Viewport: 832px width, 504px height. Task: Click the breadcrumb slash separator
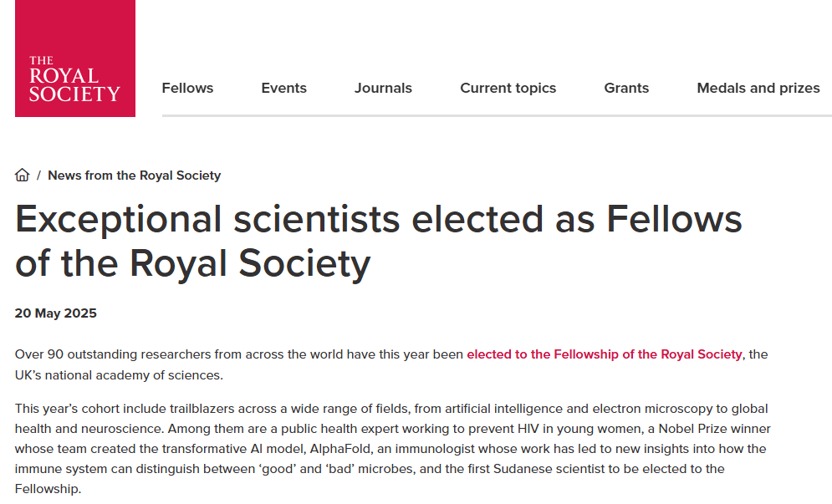coord(38,176)
